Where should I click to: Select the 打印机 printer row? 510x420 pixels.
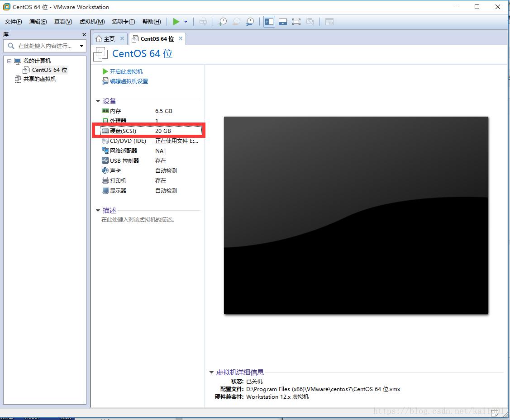(x=151, y=180)
